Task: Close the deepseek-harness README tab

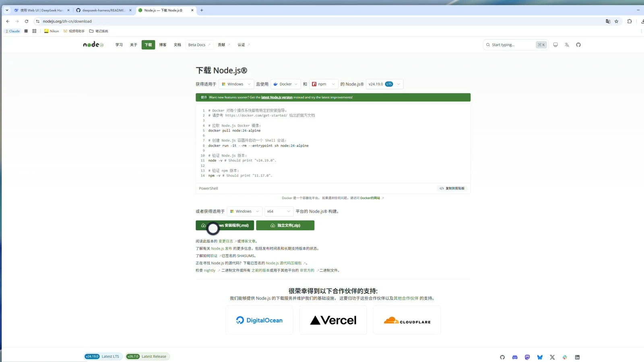Action: pos(130,10)
